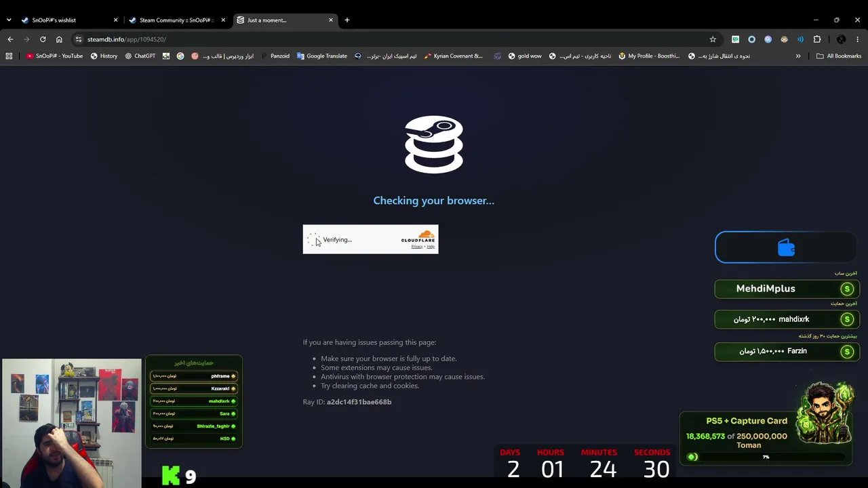Open the Kyrian Covenant bookmark

click(x=453, y=56)
